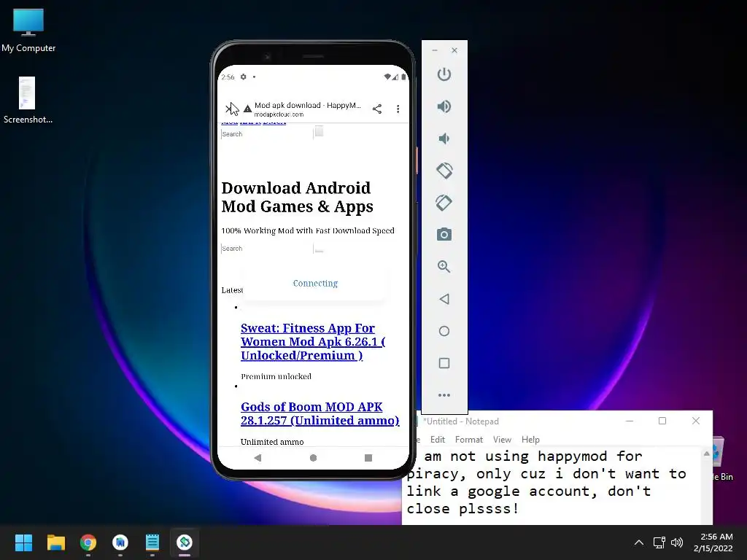Close the Notepad window

695,421
